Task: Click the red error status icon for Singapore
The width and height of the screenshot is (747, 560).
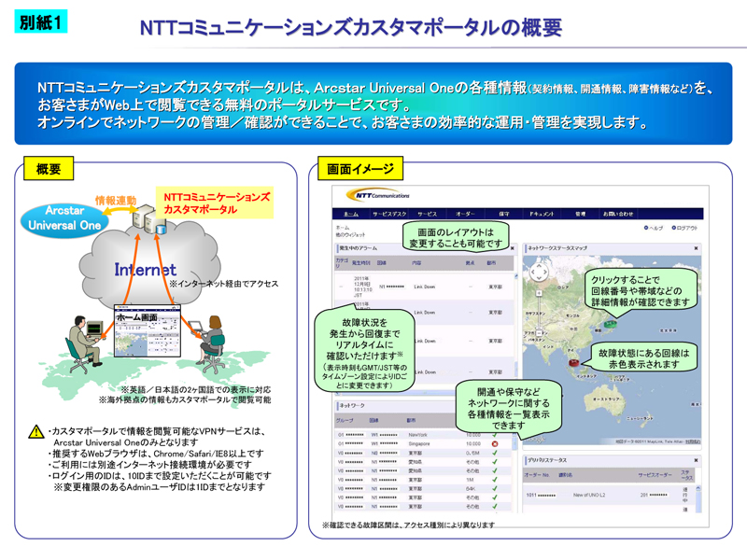Action: pyautogui.click(x=495, y=444)
